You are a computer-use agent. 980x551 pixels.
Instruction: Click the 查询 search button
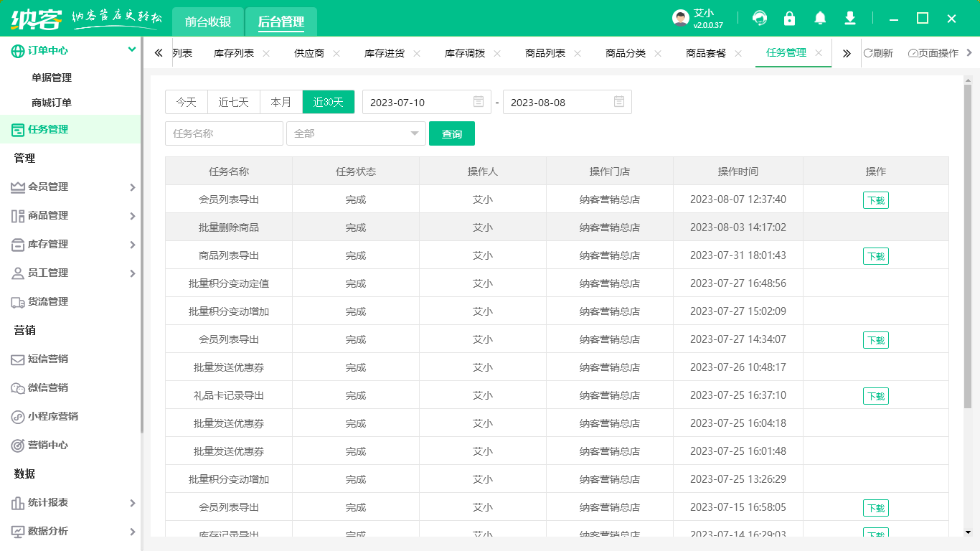tap(452, 133)
